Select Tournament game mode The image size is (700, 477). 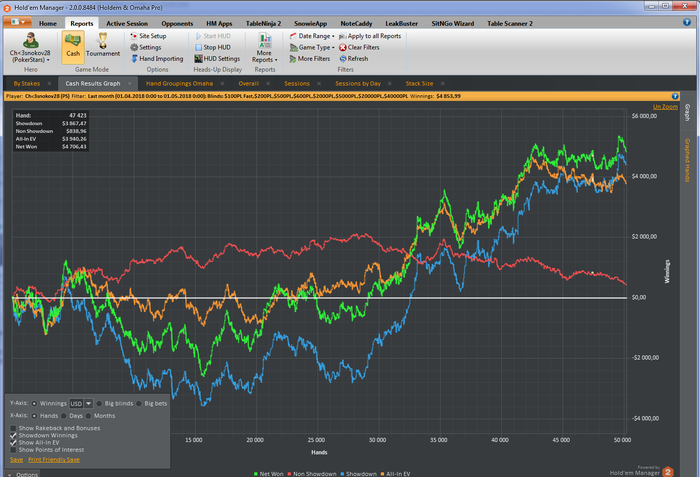(x=103, y=46)
